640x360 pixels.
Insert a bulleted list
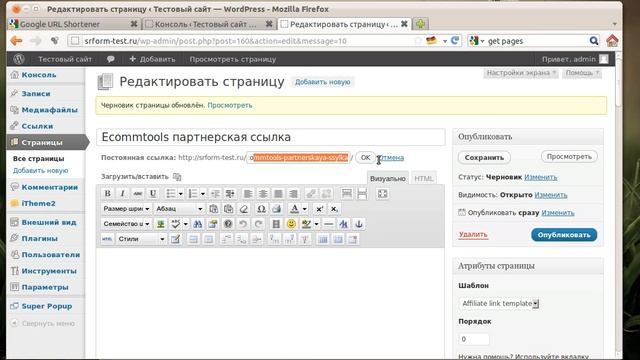coord(171,193)
